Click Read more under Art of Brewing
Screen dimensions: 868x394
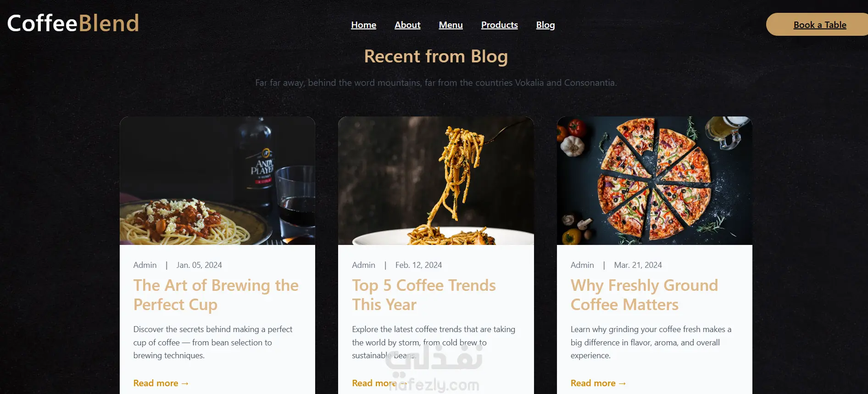(x=161, y=383)
